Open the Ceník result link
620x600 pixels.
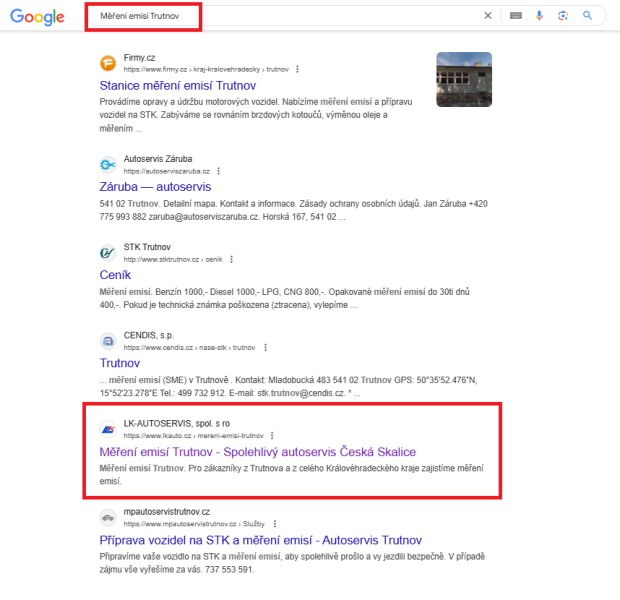tap(115, 275)
